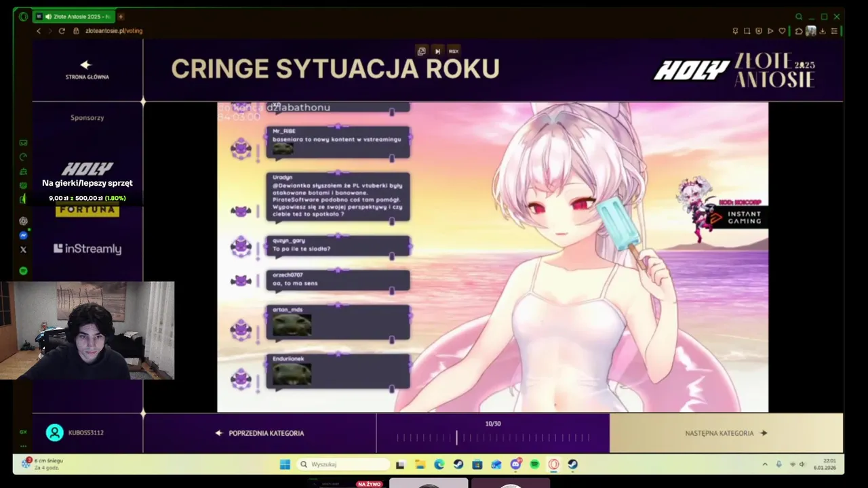
Task: Open the weather widget showing snow
Action: [x=43, y=464]
